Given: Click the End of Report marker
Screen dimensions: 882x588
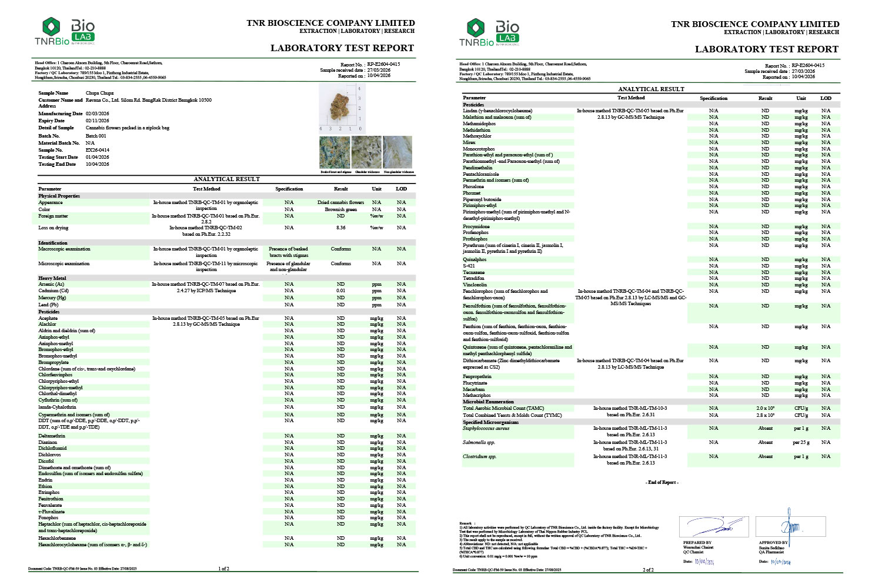Looking at the screenshot, I should [662, 482].
